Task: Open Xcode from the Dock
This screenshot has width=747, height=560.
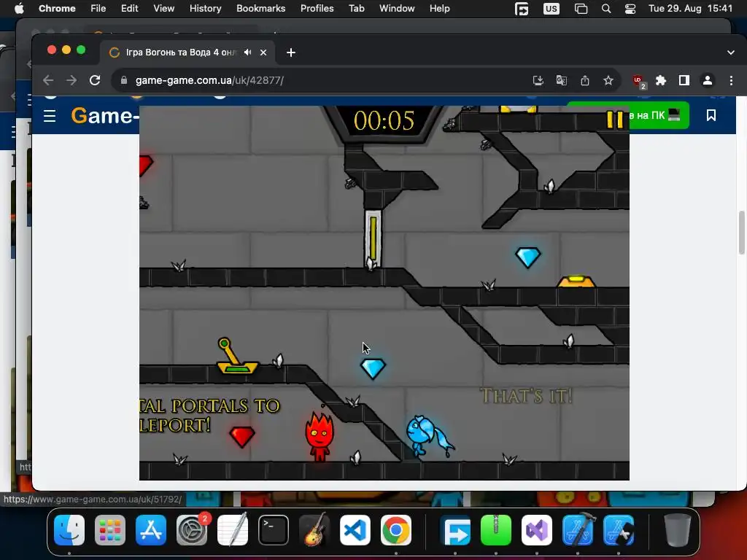Action: 578,530
